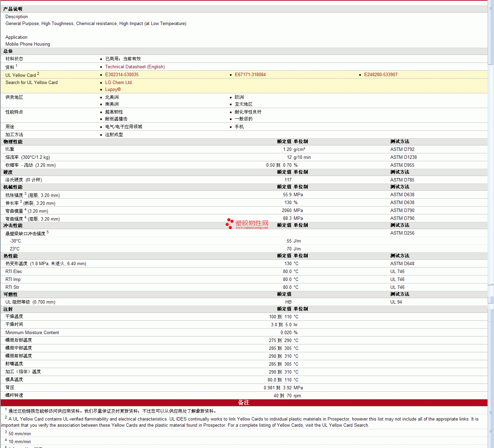
Task: Click the UL 94 test method entry
Action: (396, 302)
